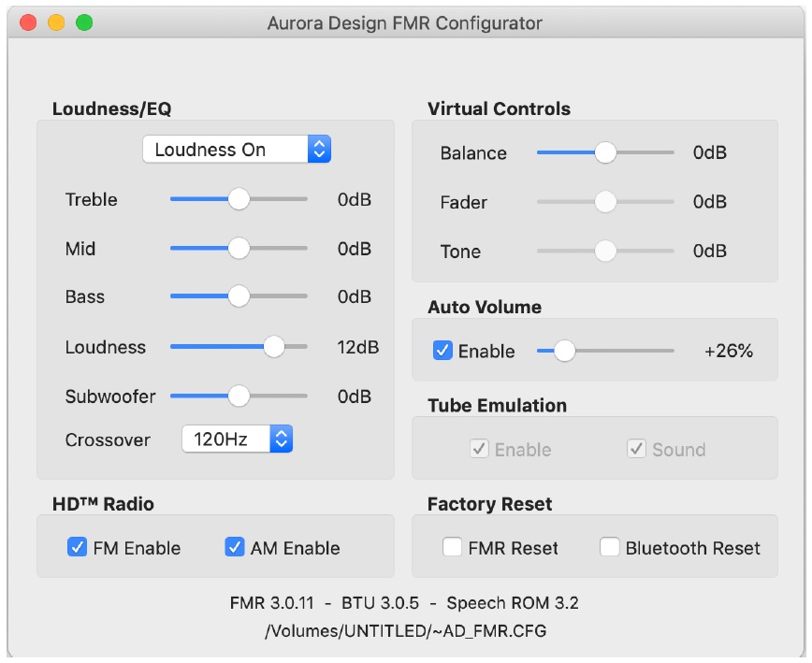Click the Fader slider knob
This screenshot has width=812, height=663.
tap(605, 202)
